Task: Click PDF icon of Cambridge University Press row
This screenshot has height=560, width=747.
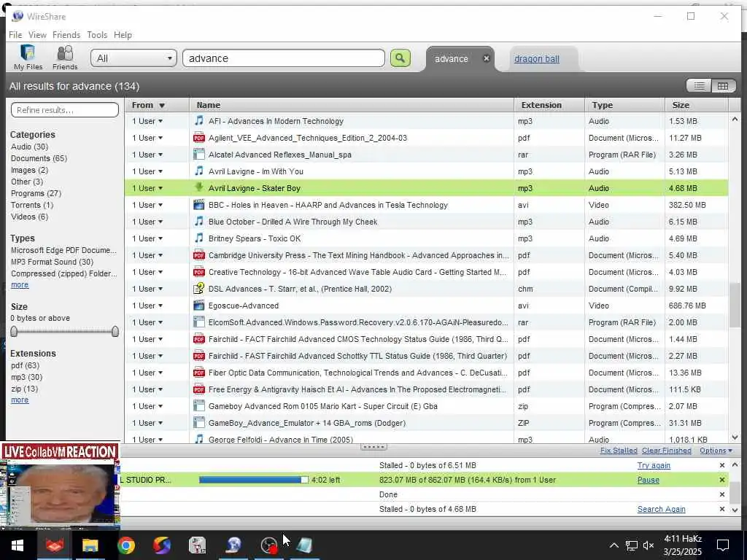Action: (x=199, y=255)
